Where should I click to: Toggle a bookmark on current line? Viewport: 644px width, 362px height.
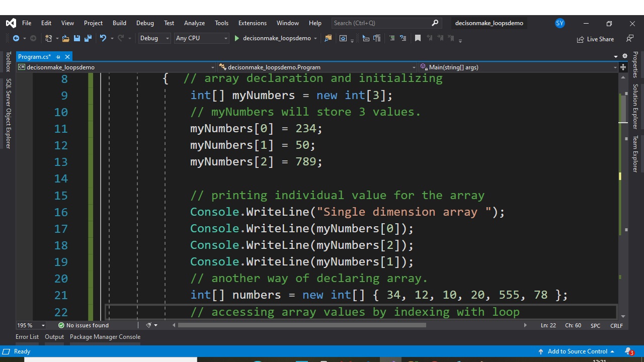pyautogui.click(x=418, y=38)
